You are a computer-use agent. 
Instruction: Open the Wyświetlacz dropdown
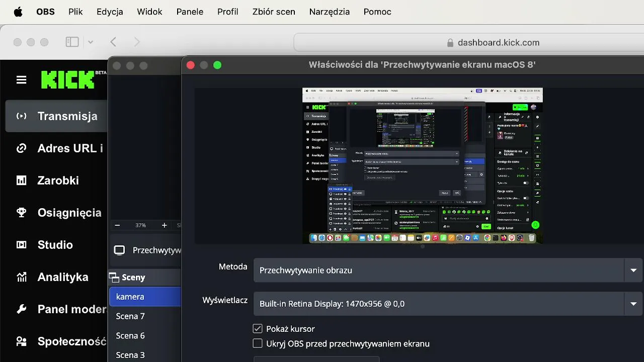448,304
